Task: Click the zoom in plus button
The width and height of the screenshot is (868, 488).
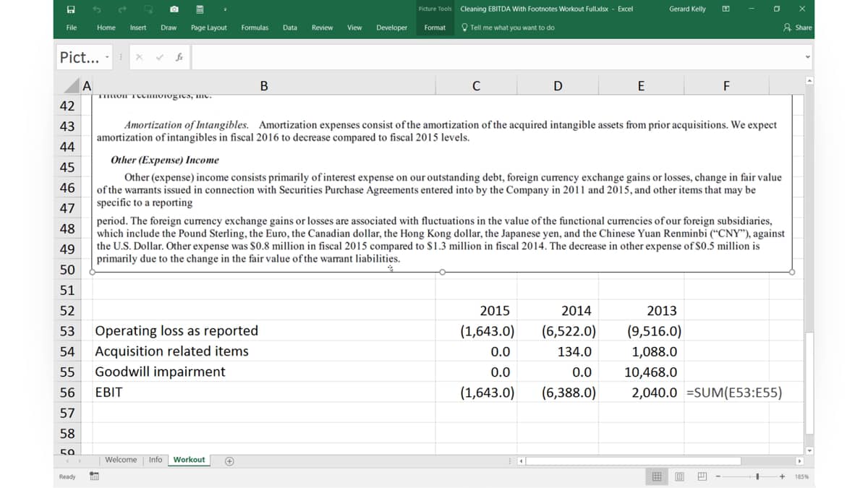Action: click(782, 476)
